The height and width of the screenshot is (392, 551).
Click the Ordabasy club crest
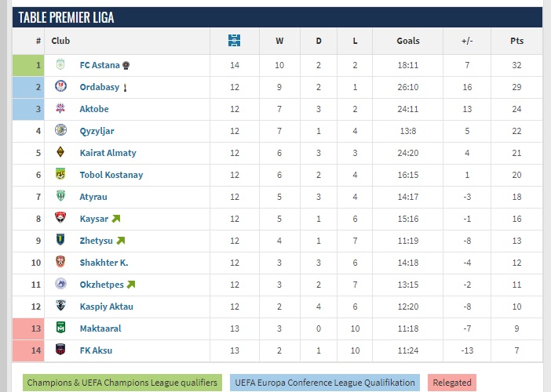pyautogui.click(x=60, y=86)
